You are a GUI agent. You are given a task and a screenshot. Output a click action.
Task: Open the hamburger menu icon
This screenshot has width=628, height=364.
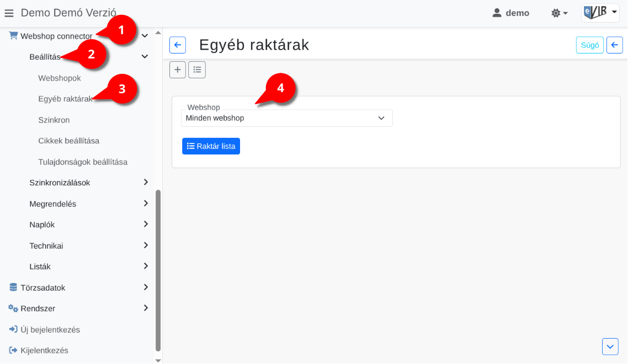point(9,13)
